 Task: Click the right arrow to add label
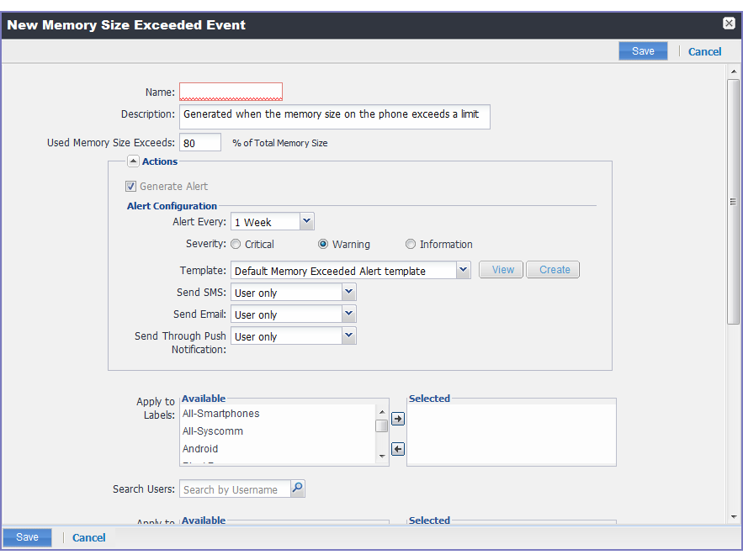[399, 418]
